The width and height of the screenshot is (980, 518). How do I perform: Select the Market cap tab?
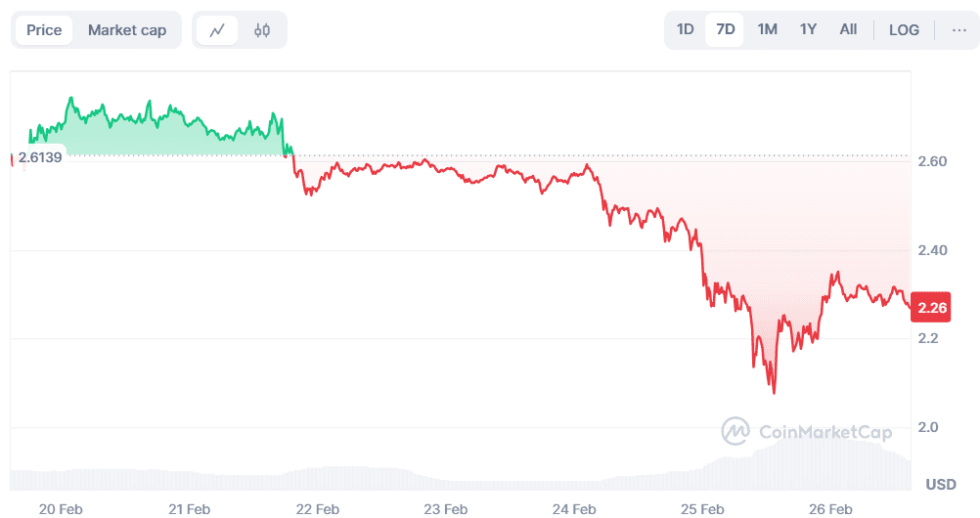point(127,30)
